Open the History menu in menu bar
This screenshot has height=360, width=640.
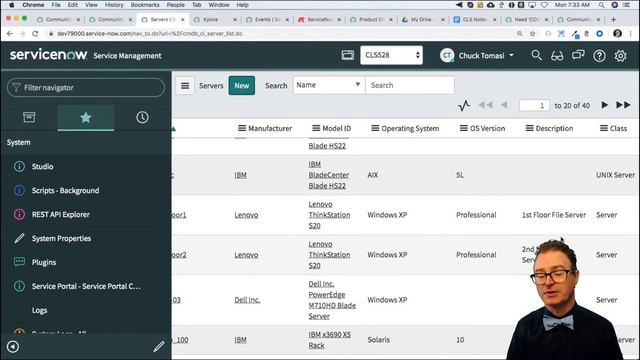[114, 5]
